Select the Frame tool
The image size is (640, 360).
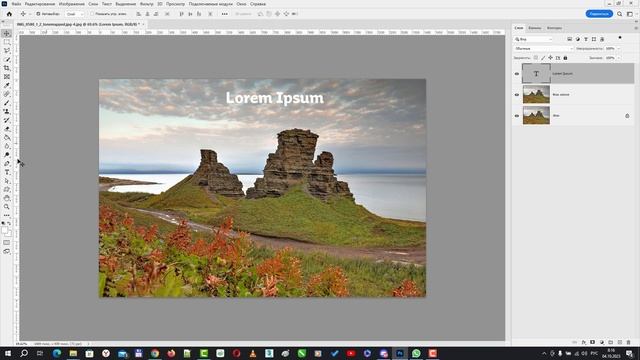click(x=7, y=77)
